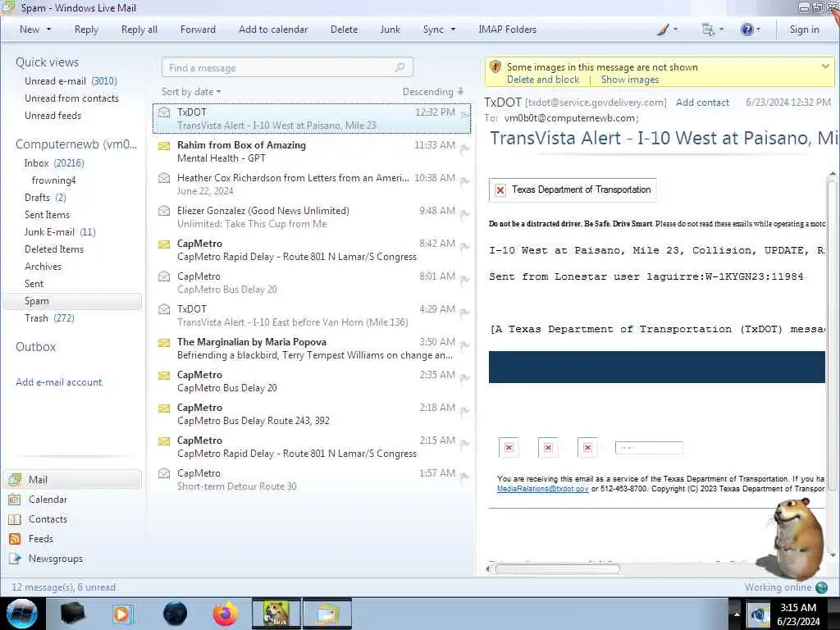The image size is (840, 630).
Task: Open the Newsgroups icon
Action: tap(15, 559)
